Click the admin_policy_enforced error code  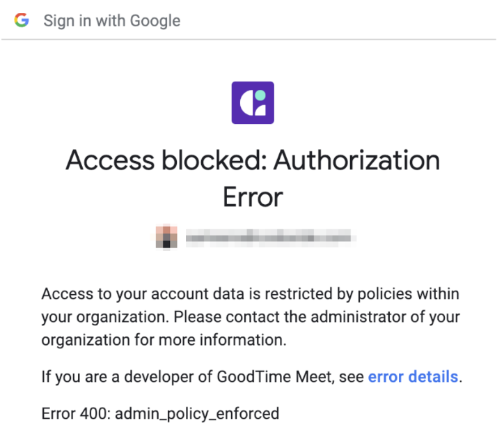[x=197, y=414]
